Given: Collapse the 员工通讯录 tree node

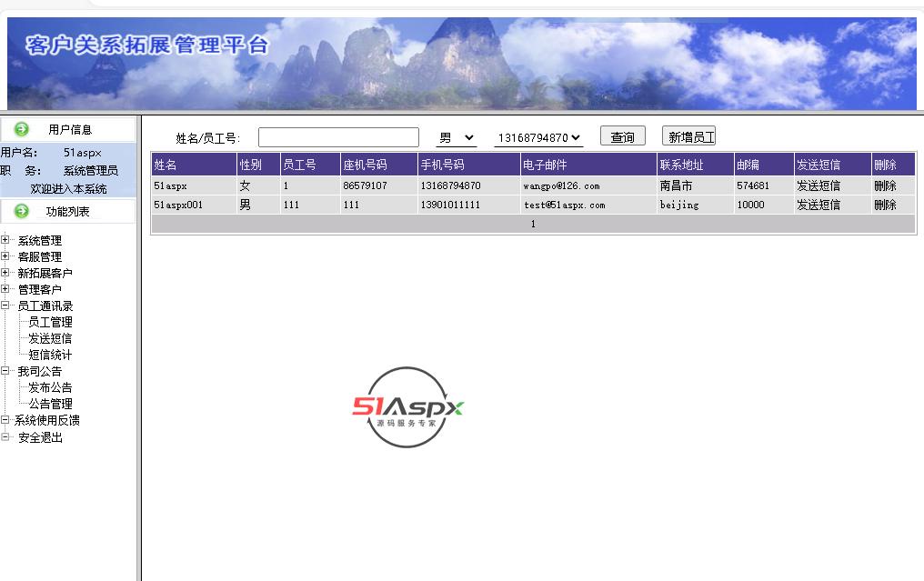Looking at the screenshot, I should (5, 306).
